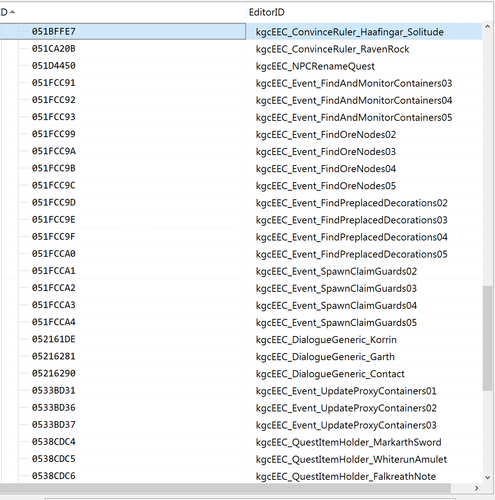Select kgcEEC_QuestItemHolder_WhiterunAmulet entry
The height and width of the screenshot is (500, 495).
[351, 459]
